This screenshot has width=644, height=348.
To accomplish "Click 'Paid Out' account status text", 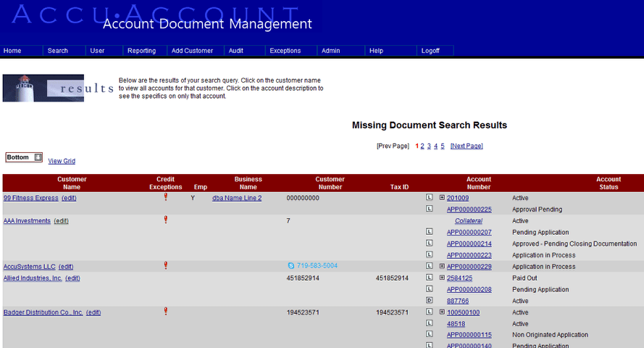I will (524, 278).
